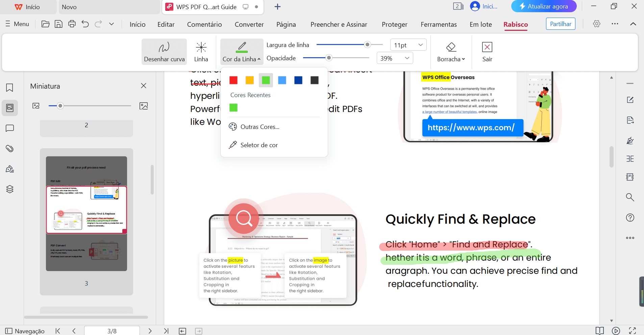
Task: Open the hamburger Menu in top left
Action: coord(17,24)
